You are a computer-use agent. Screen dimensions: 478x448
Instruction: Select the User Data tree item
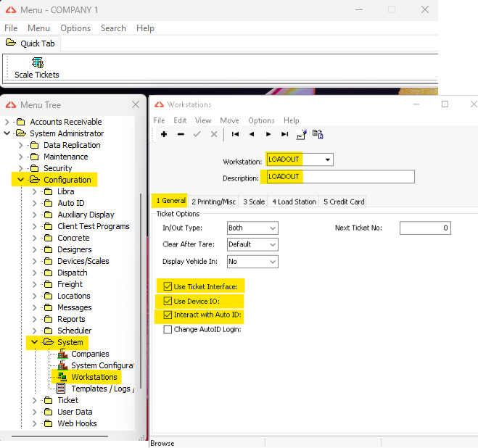(x=75, y=412)
